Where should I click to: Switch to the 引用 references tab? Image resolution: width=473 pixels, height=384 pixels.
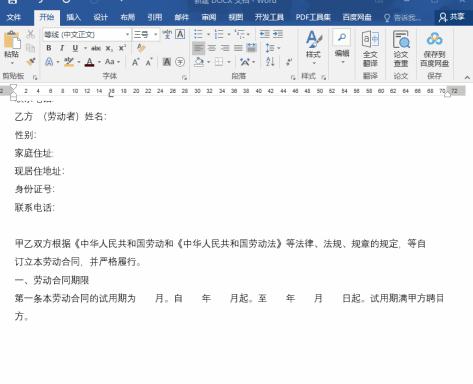point(155,17)
